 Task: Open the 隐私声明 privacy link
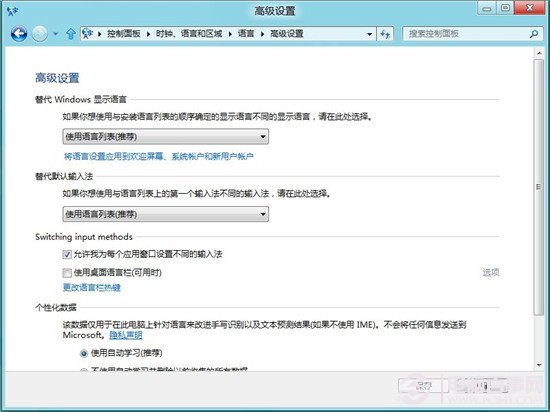126,335
